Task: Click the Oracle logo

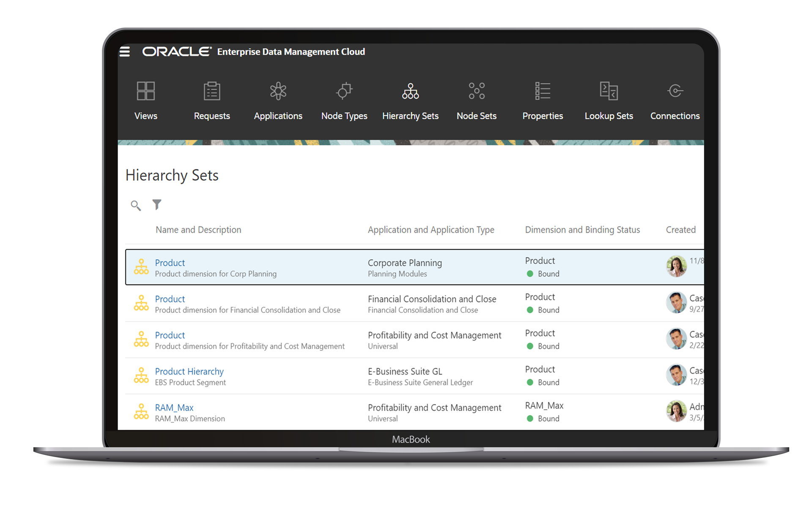Action: tap(177, 52)
